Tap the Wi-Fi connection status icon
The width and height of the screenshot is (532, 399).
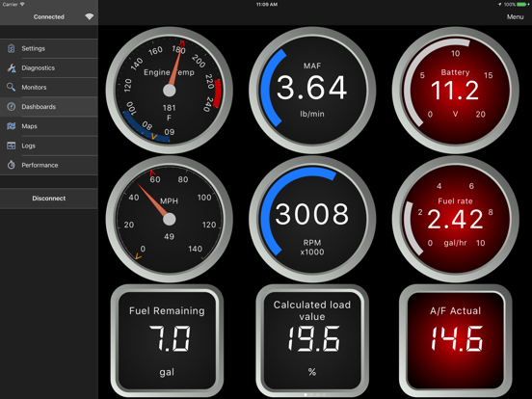(90, 16)
